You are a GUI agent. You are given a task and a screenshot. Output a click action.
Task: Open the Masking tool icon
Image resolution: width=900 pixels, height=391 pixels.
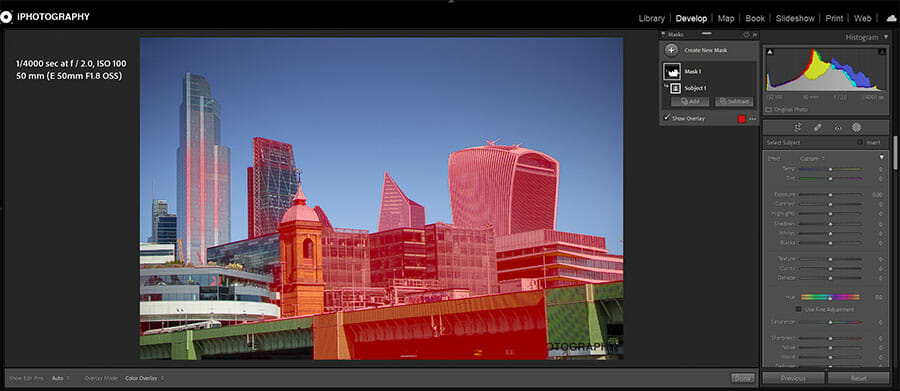tap(856, 127)
